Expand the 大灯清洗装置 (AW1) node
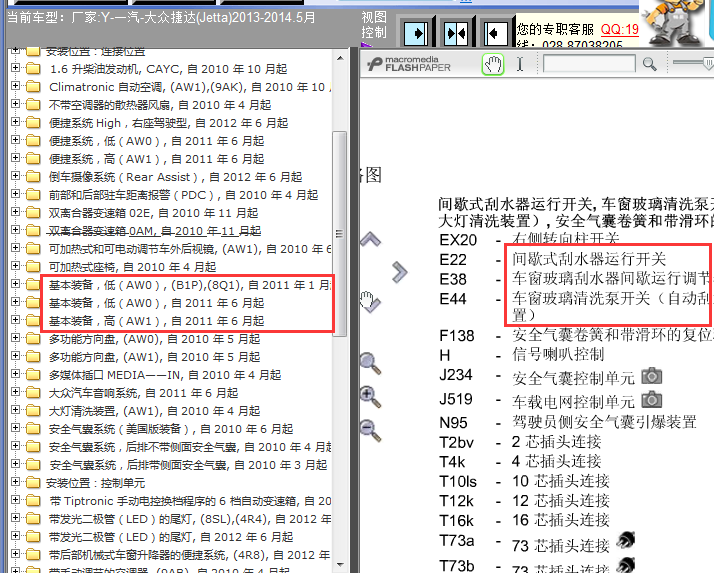 tap(15, 410)
